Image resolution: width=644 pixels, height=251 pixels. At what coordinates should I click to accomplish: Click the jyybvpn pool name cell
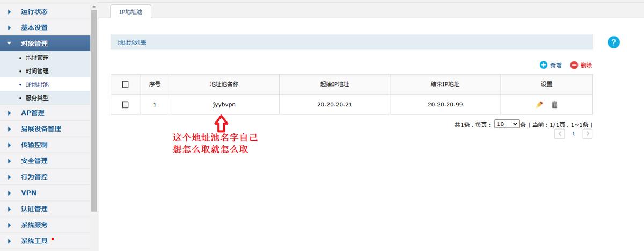pos(224,105)
